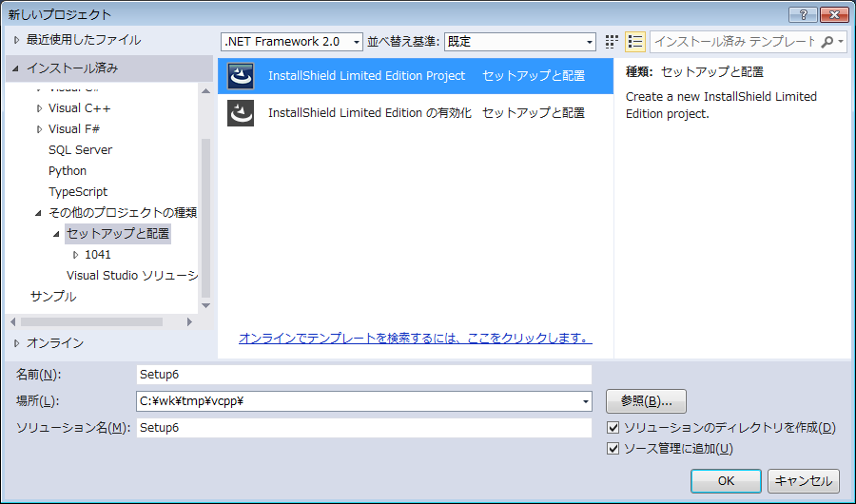Select InstallShield Limited Edition の有効化 template

pyautogui.click(x=416, y=113)
